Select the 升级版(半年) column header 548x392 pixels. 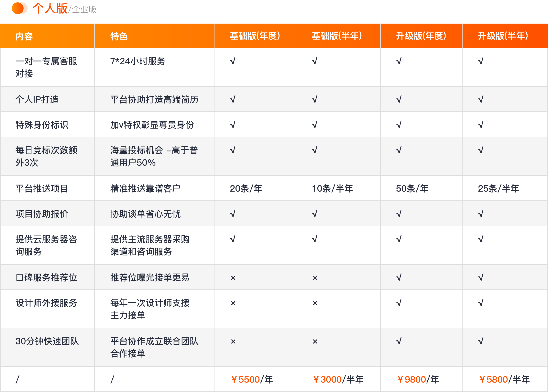click(x=503, y=36)
